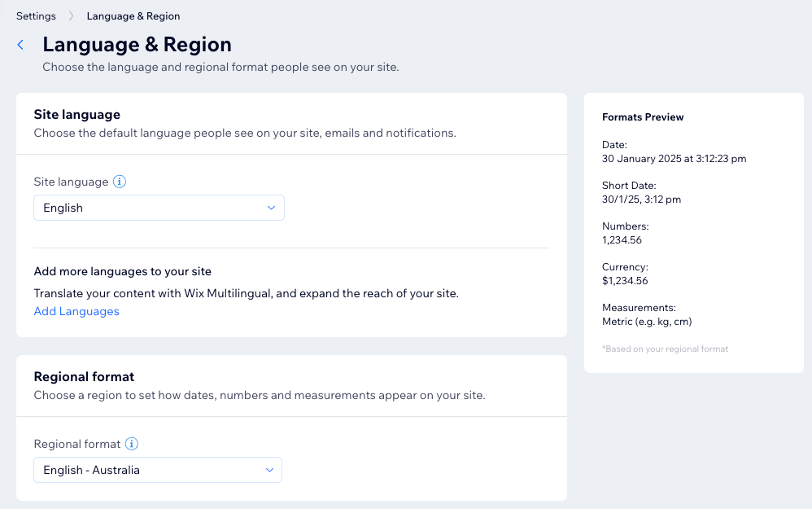Follow the Add Languages link
The height and width of the screenshot is (509, 812).
[x=76, y=311]
